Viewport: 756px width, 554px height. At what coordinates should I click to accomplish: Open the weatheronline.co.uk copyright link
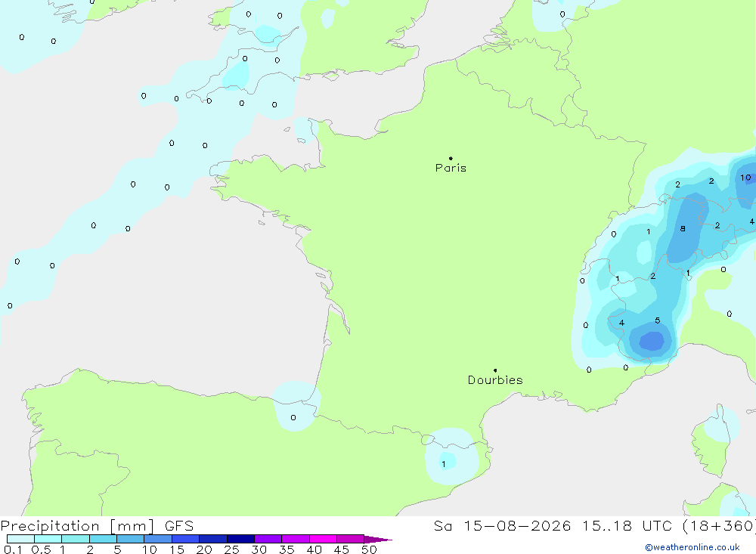[x=692, y=547]
